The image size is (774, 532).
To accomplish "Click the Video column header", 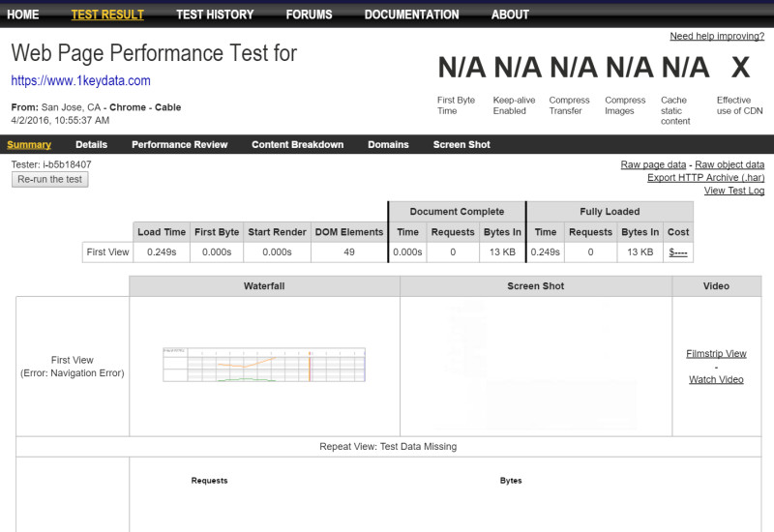I will 716,286.
